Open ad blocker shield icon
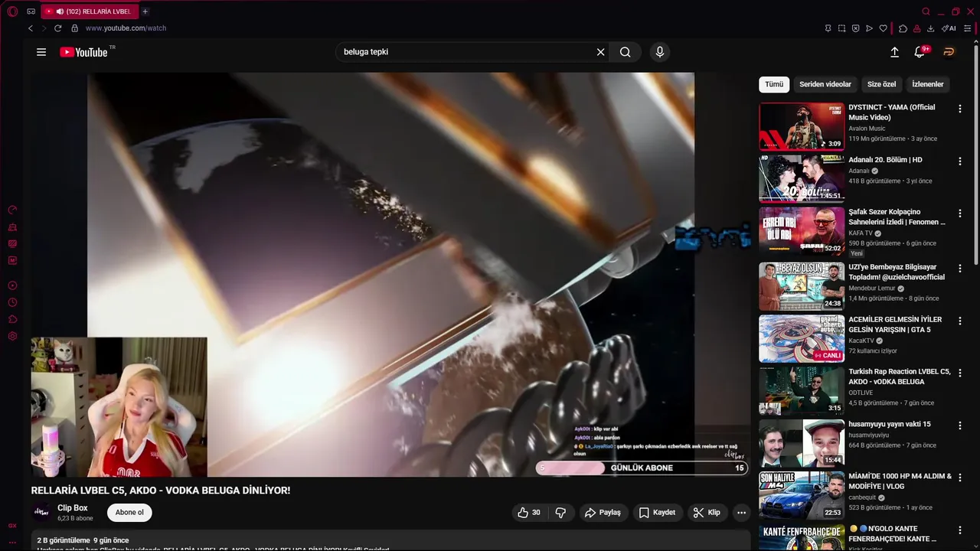The height and width of the screenshot is (551, 980). click(x=855, y=28)
